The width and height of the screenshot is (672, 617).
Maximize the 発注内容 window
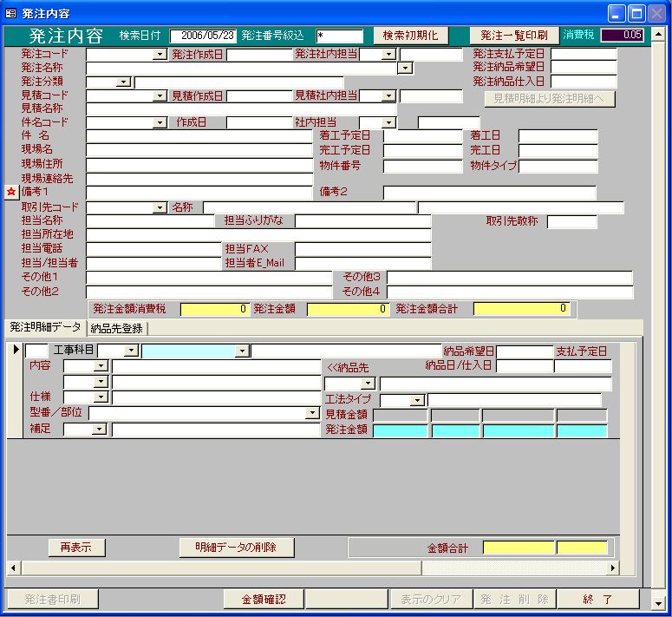click(x=636, y=14)
